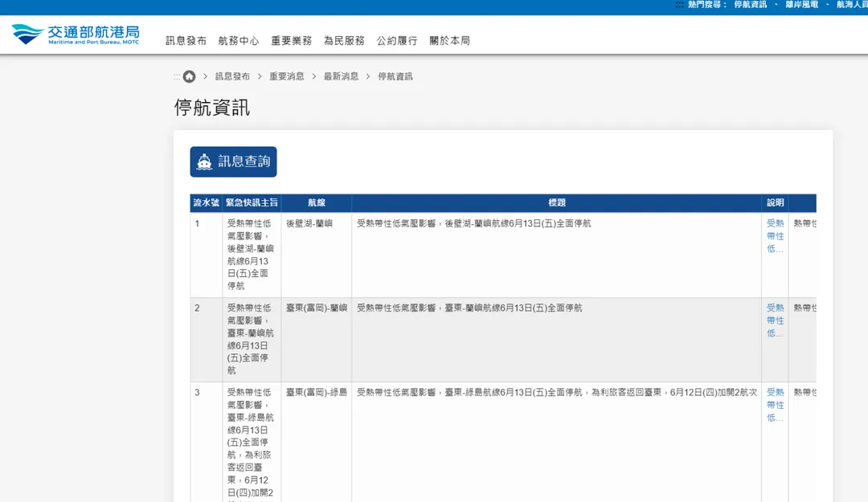
Task: Open row 1 description link 受熱帶性低…
Action: tap(775, 236)
